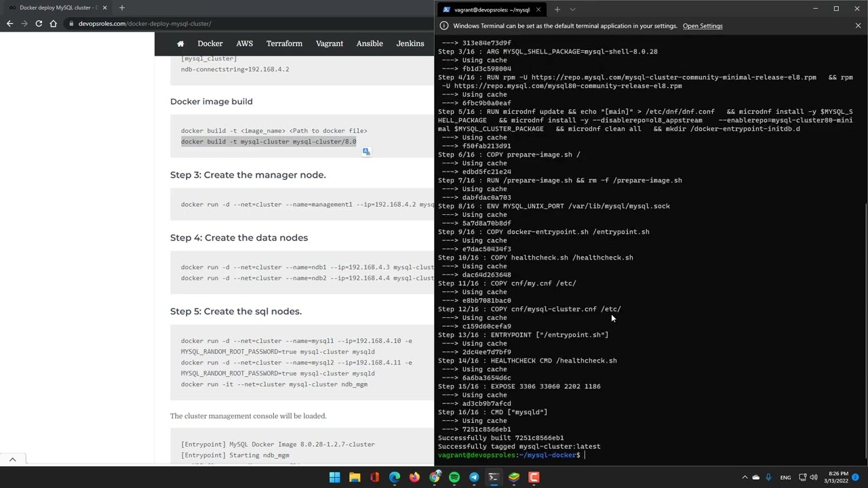Screen dimensions: 868x488
Task: Click 'Step 16/16 : CMD' output line
Action: coord(493,412)
